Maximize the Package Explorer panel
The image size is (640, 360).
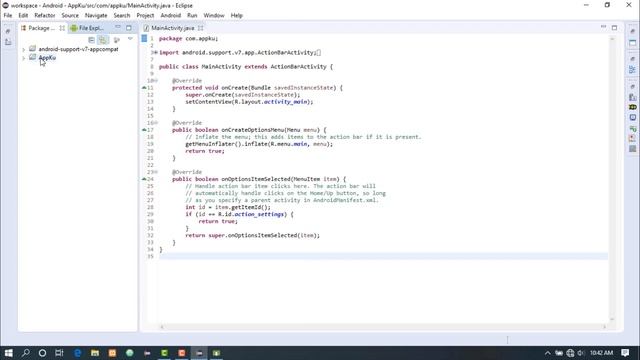click(129, 28)
